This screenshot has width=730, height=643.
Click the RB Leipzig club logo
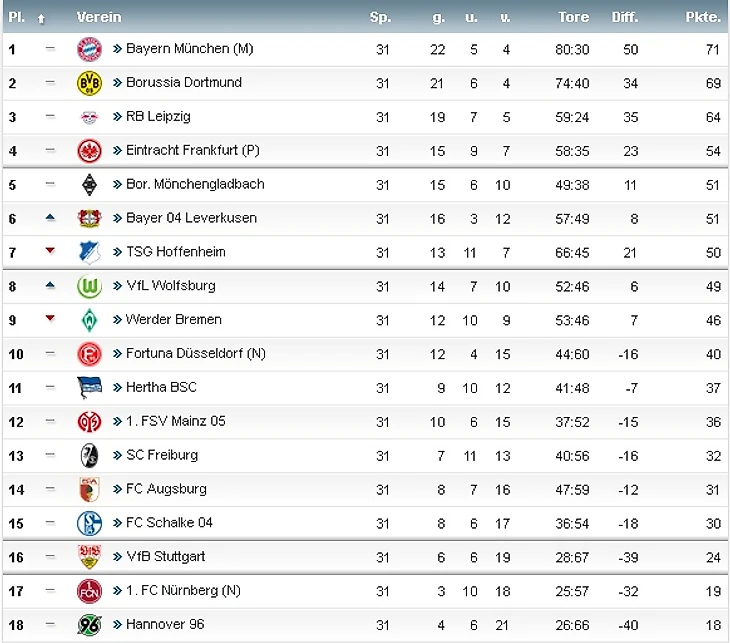[90, 117]
